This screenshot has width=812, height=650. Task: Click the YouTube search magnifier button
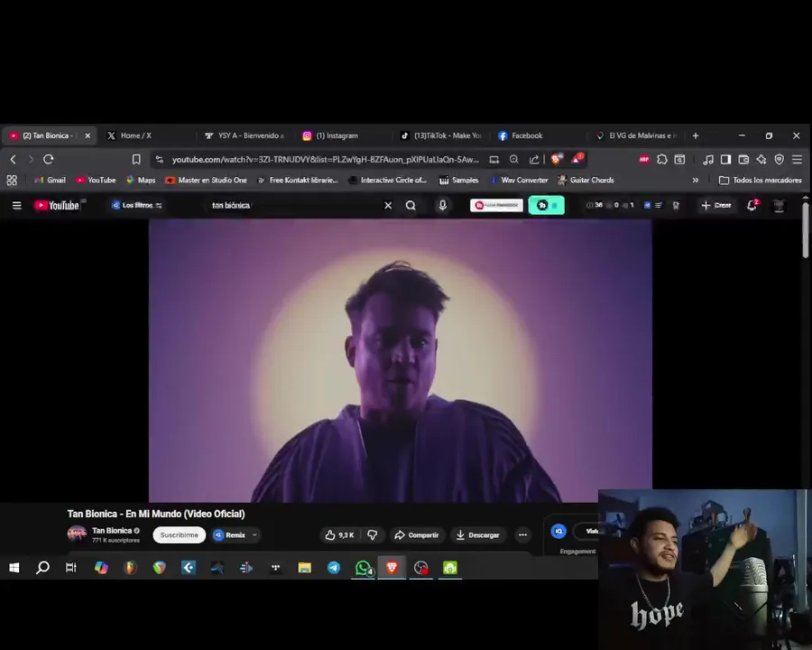pos(411,205)
